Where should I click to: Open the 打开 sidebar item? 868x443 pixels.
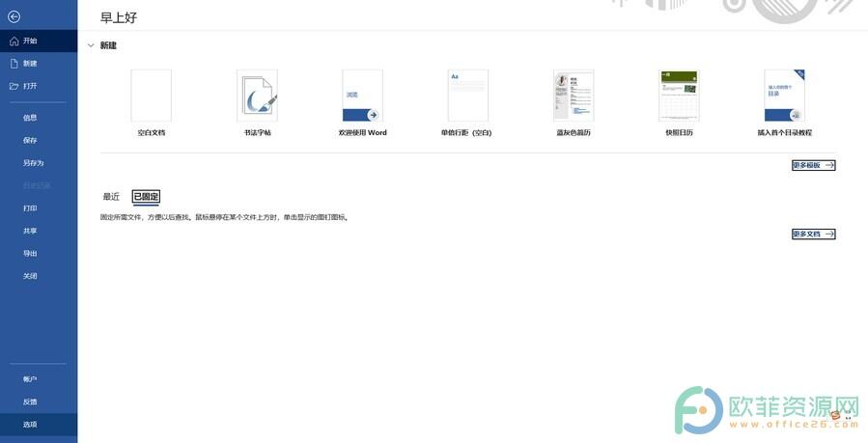[x=39, y=86]
